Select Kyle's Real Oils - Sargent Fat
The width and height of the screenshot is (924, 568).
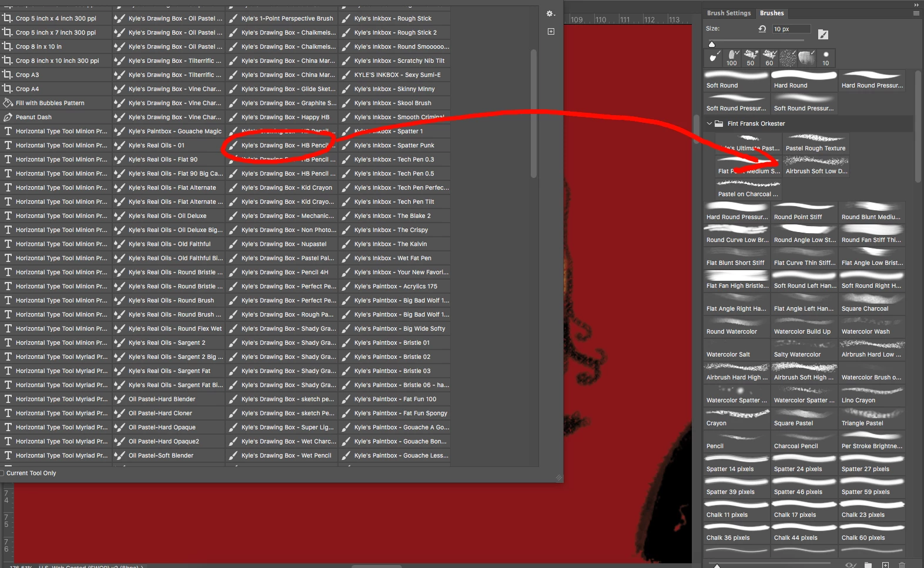[169, 371]
